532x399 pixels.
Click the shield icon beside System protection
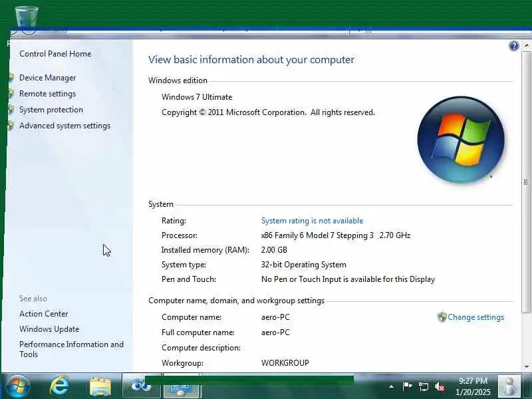(11, 110)
